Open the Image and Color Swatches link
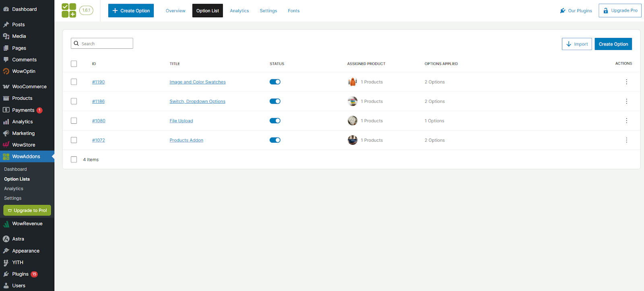Image resolution: width=644 pixels, height=291 pixels. click(x=198, y=82)
